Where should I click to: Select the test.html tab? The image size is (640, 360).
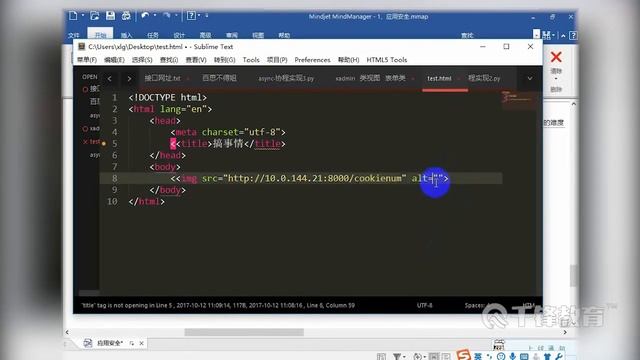pos(439,78)
